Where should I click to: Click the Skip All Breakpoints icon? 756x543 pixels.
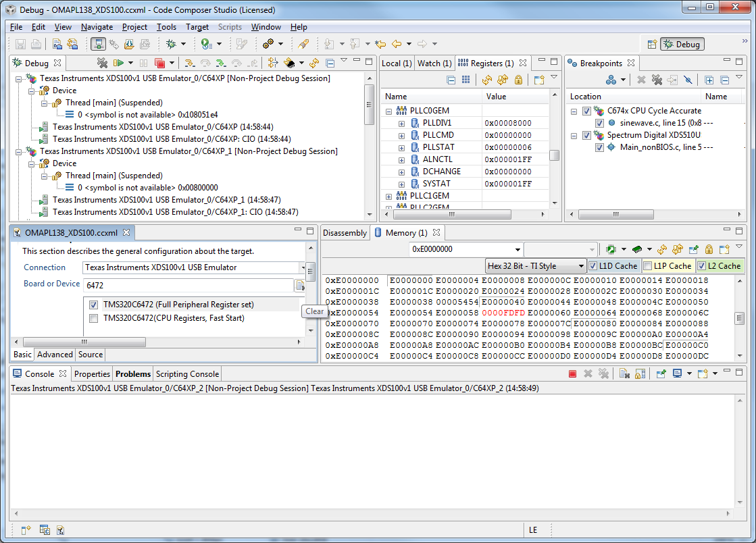(x=688, y=80)
